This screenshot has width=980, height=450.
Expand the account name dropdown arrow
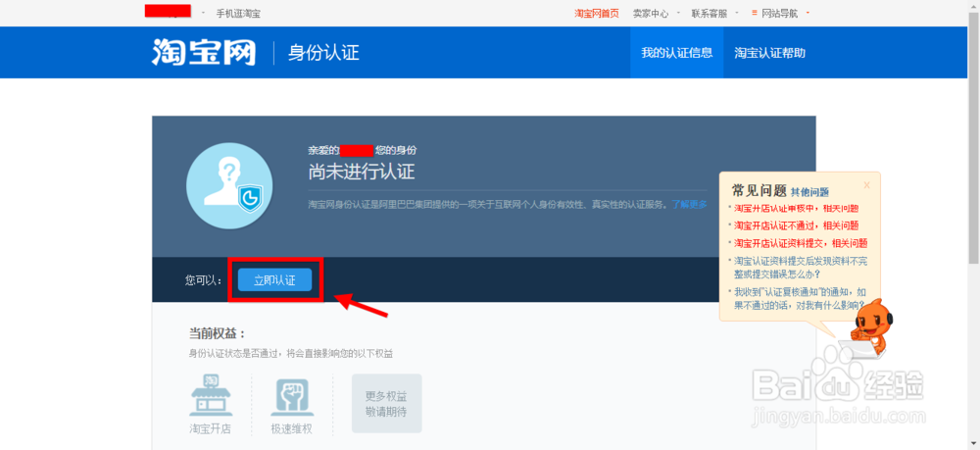point(203,13)
